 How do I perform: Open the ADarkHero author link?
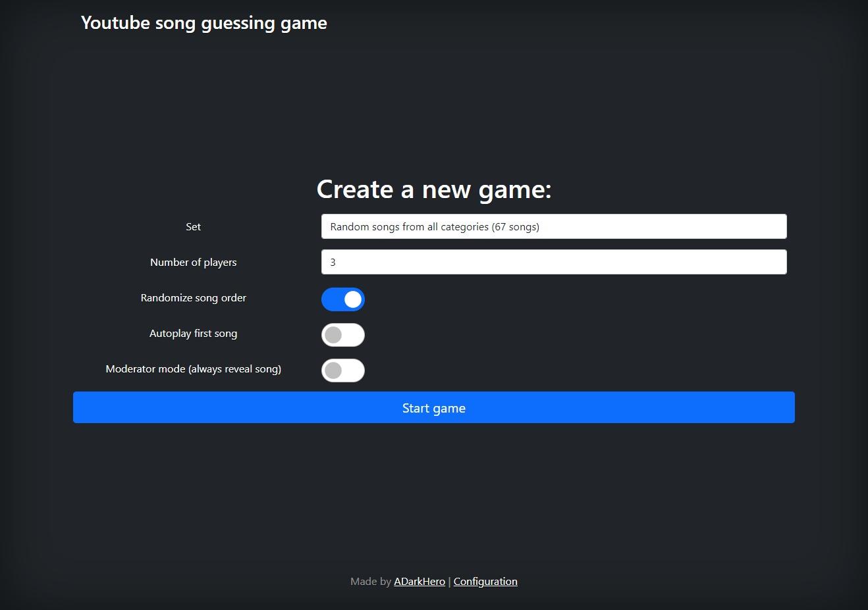pos(420,581)
